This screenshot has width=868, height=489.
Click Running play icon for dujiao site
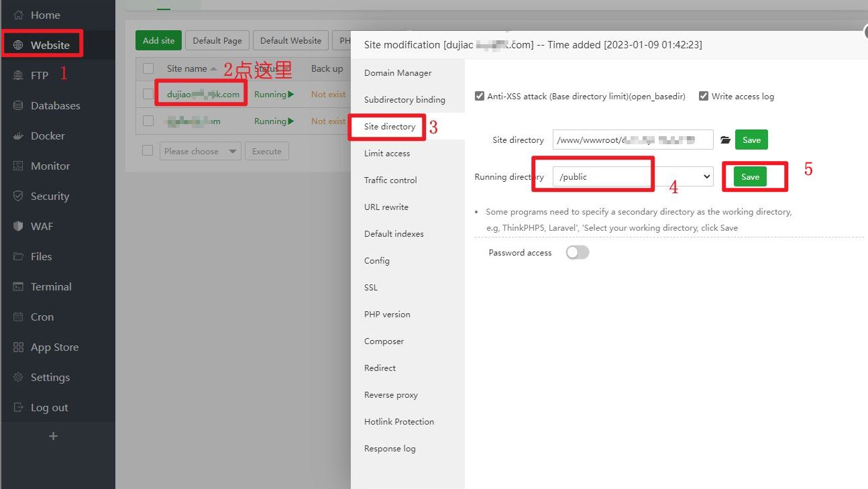tap(290, 95)
